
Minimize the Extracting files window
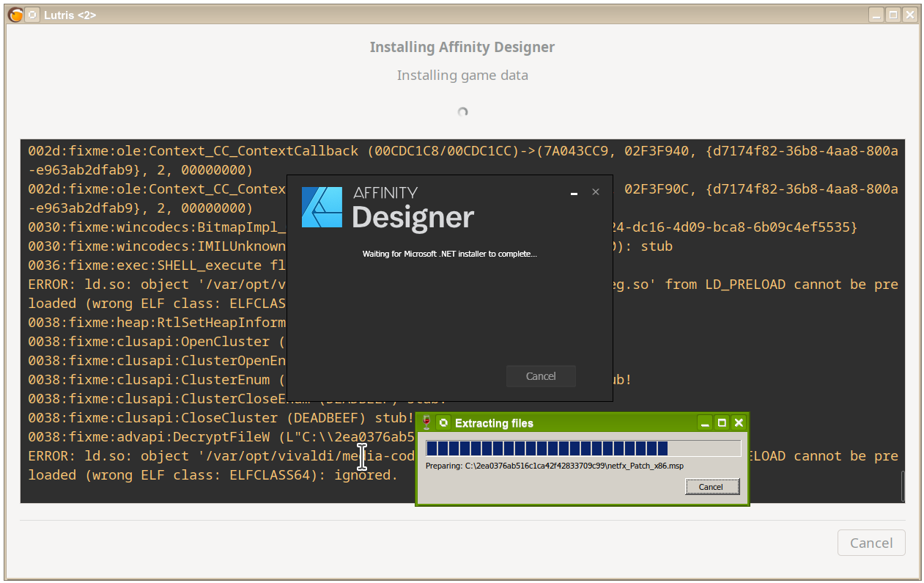click(705, 423)
